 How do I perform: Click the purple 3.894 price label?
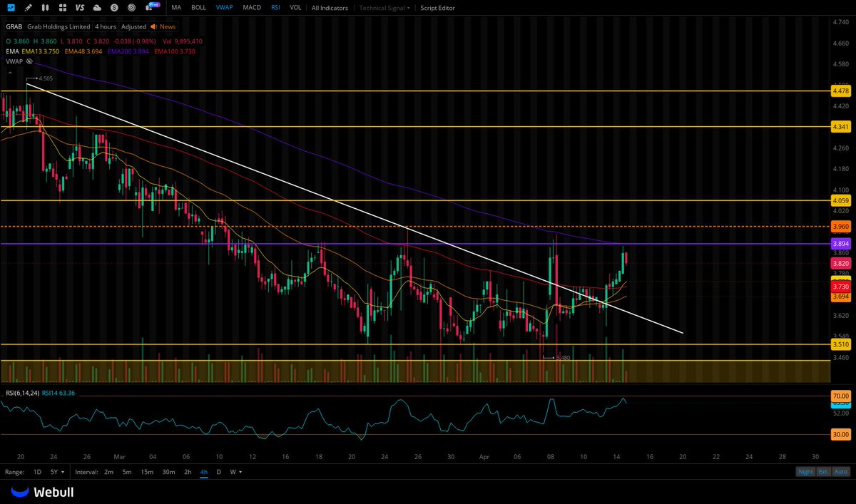(x=840, y=244)
